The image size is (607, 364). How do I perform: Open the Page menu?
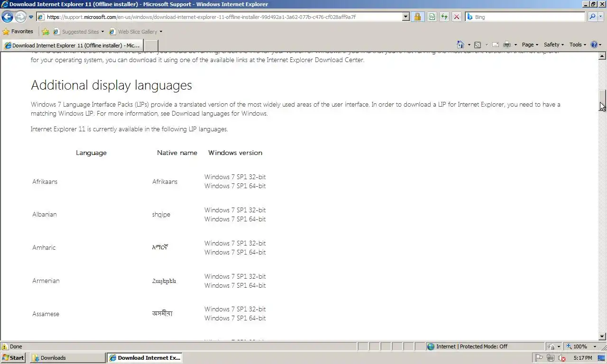pyautogui.click(x=530, y=45)
